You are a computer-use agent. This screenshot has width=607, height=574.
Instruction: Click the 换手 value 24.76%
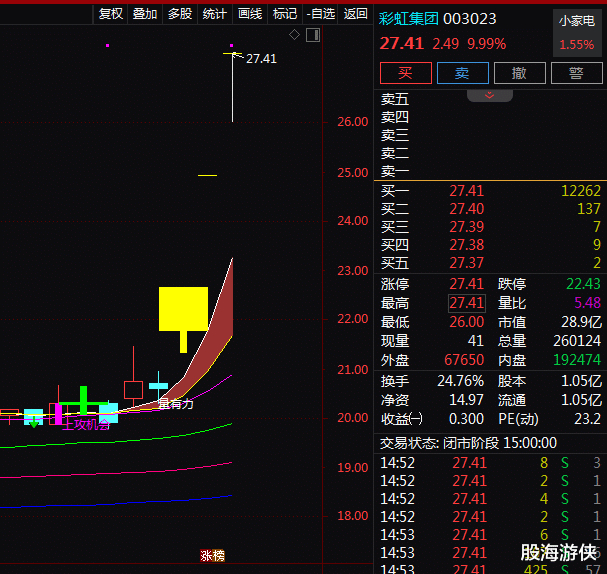tap(461, 381)
